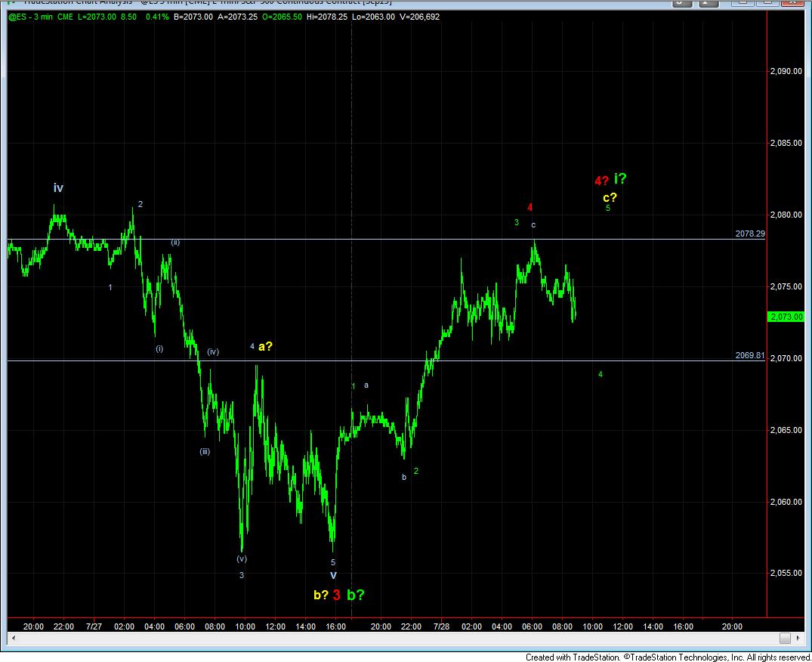Click the 7/28 date on time axis
Image resolution: width=812 pixels, height=662 pixels.
(x=441, y=626)
